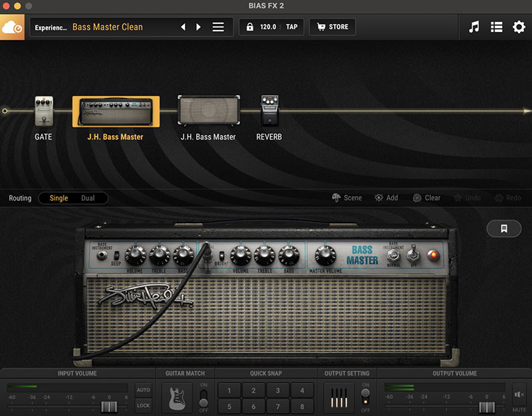
Task: Select Quick Snap slot 3
Action: 278,391
